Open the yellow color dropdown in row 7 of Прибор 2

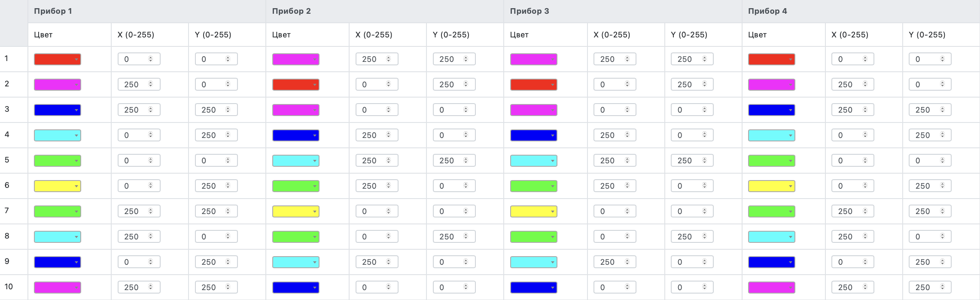[x=295, y=211]
